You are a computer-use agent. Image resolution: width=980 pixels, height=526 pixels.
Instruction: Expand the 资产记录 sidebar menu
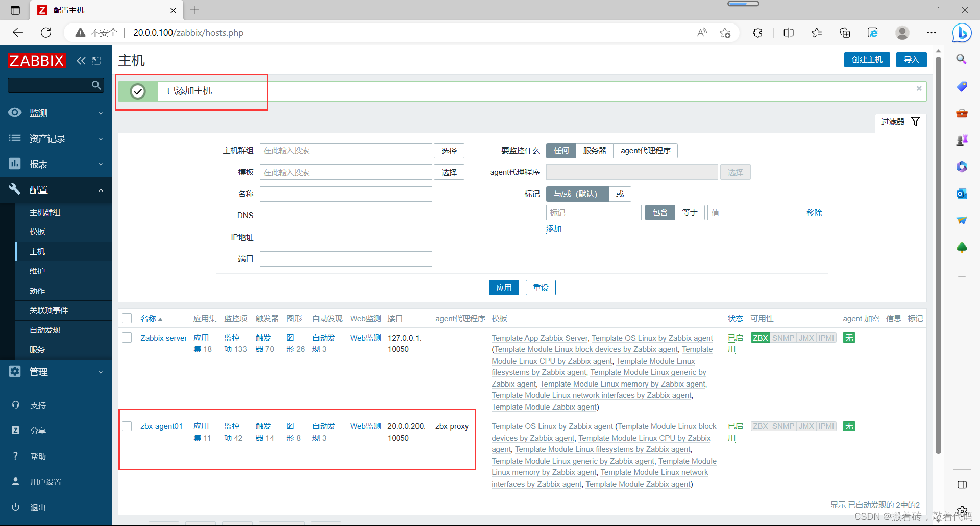tap(56, 138)
